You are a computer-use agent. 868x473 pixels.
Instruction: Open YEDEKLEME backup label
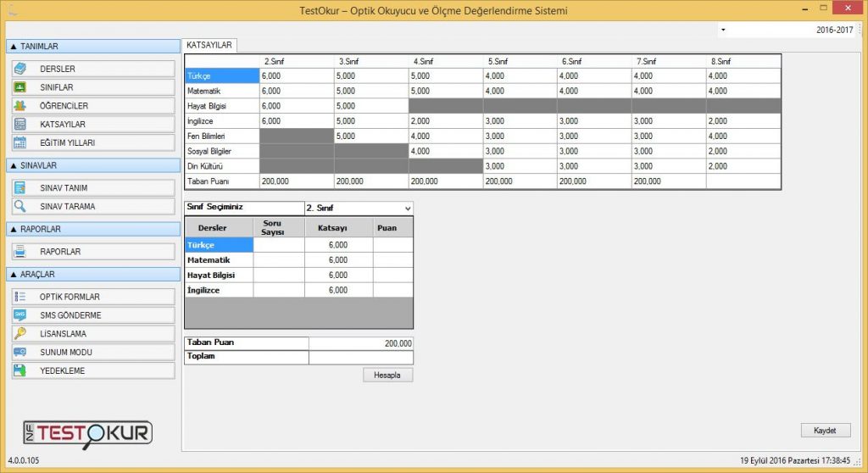tap(62, 370)
